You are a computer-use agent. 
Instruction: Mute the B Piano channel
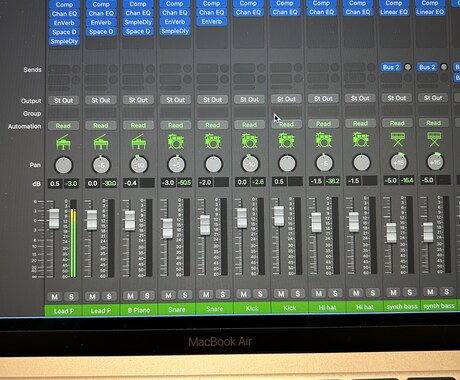(x=130, y=296)
